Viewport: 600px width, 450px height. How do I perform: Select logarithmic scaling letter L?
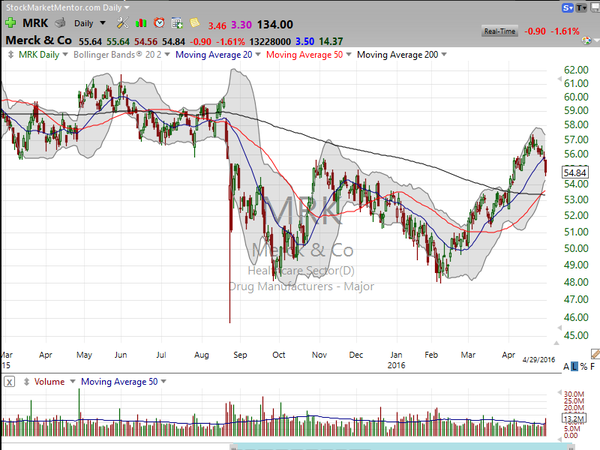[x=574, y=367]
